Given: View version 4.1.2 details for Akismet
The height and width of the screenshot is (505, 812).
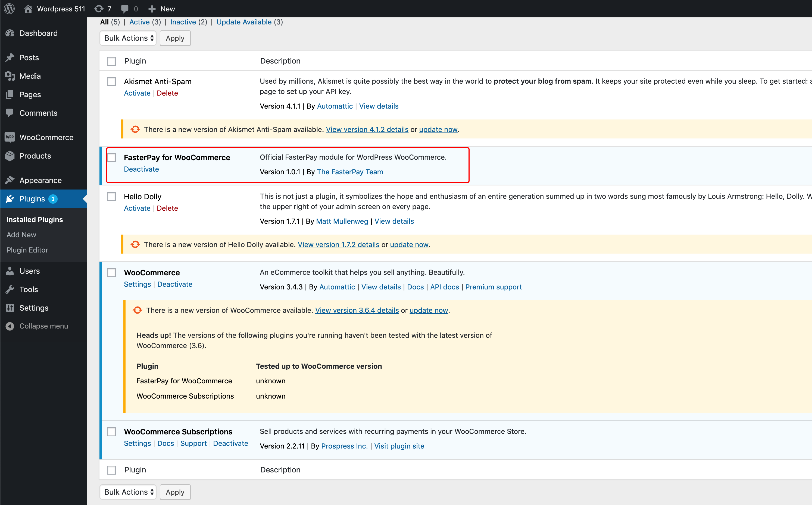Looking at the screenshot, I should (x=367, y=129).
